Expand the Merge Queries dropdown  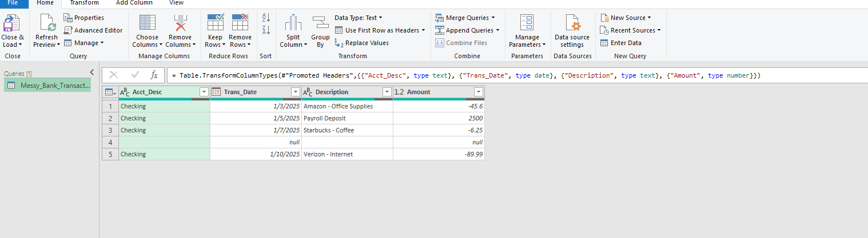tap(493, 18)
